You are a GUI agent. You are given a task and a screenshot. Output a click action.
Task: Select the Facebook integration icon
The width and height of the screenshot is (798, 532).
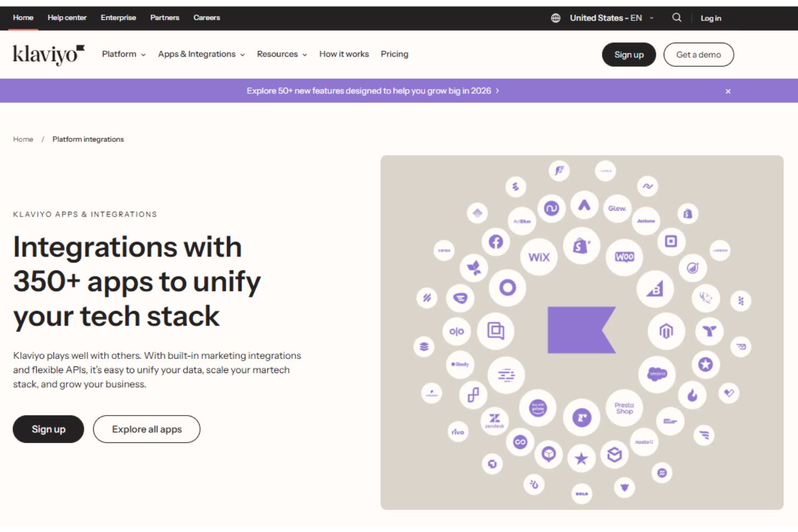[496, 242]
